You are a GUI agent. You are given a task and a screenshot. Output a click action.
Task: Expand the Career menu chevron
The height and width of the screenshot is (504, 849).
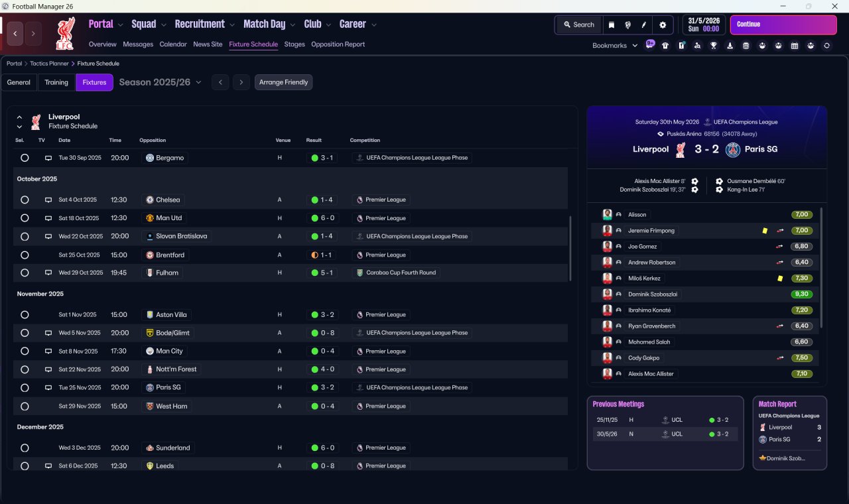[373, 25]
